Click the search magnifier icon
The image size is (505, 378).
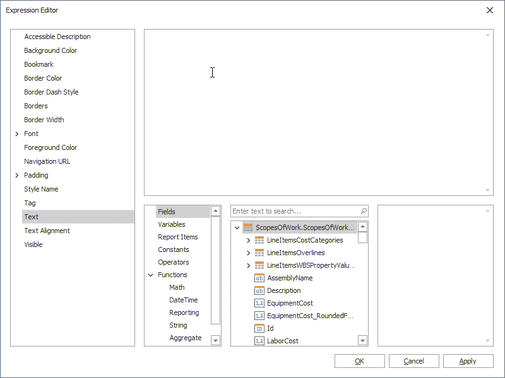pyautogui.click(x=364, y=211)
